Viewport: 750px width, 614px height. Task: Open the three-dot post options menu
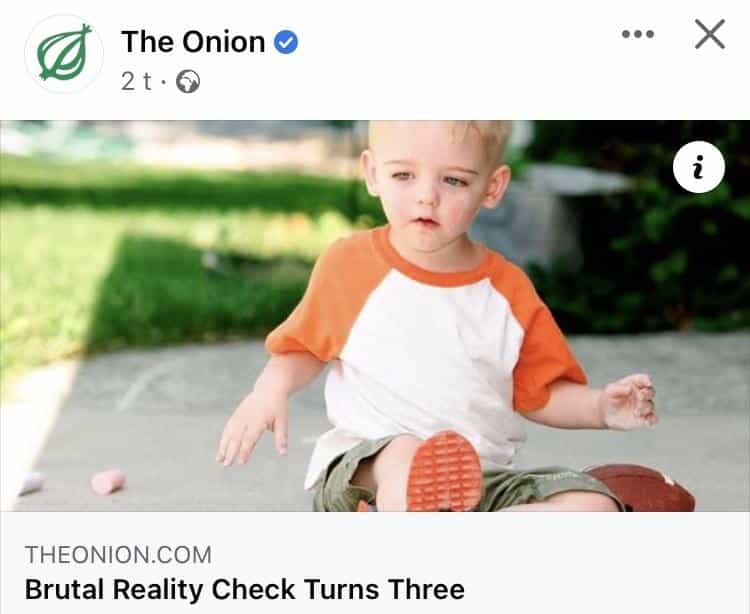point(637,35)
